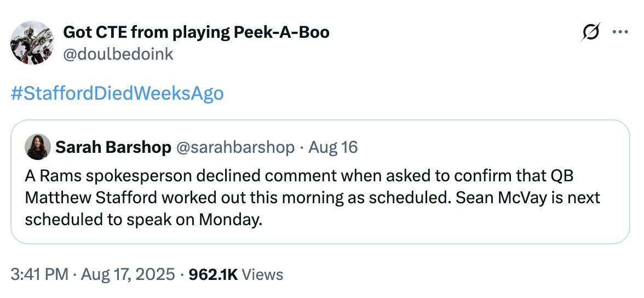The height and width of the screenshot is (298, 644).
Task: Click the poster's profile avatar picture
Action: 32,43
